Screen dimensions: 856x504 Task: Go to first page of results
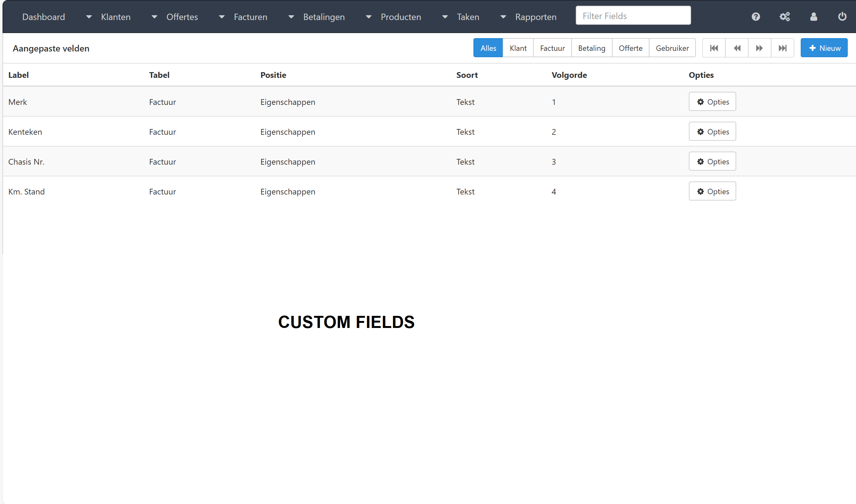[x=714, y=48]
